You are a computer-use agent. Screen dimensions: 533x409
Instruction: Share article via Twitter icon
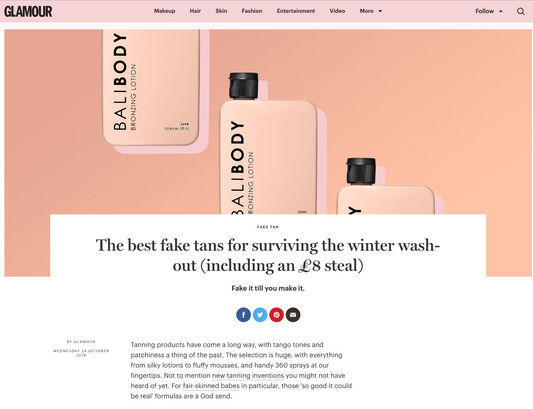tap(260, 315)
